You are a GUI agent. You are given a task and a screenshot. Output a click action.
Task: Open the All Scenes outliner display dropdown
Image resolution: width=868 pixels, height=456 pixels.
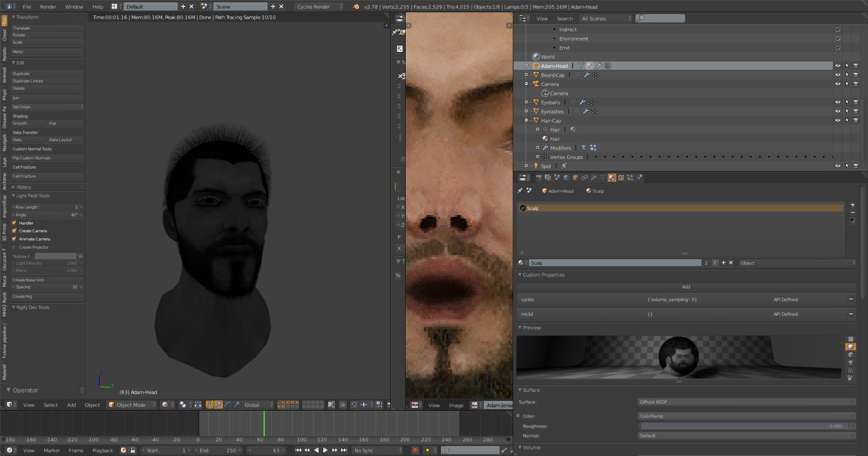[x=606, y=18]
